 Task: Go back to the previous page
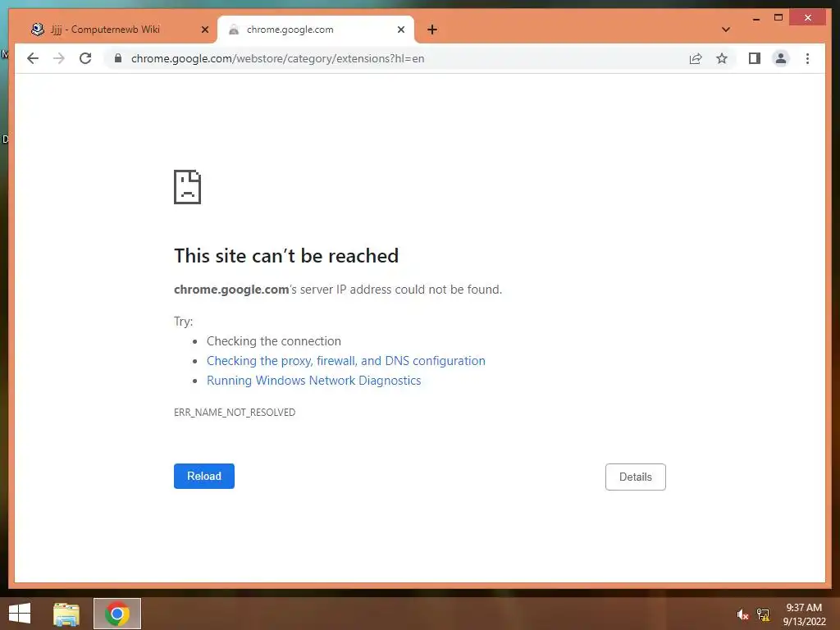[33, 58]
